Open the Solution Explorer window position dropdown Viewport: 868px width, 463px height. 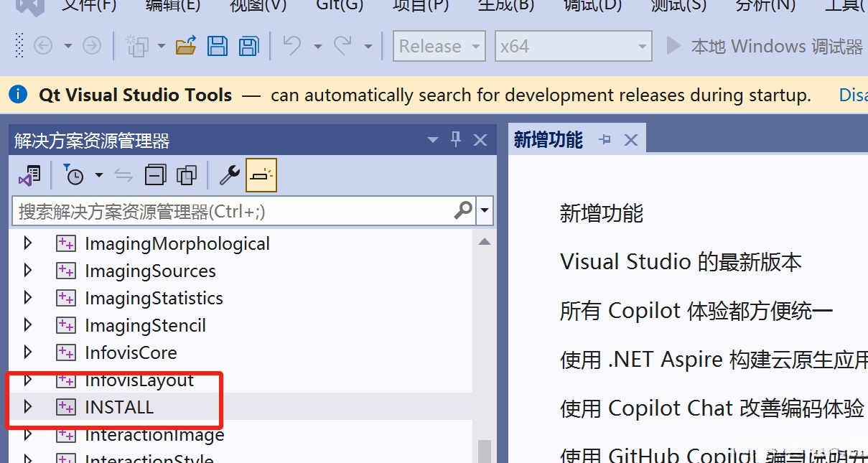(432, 140)
